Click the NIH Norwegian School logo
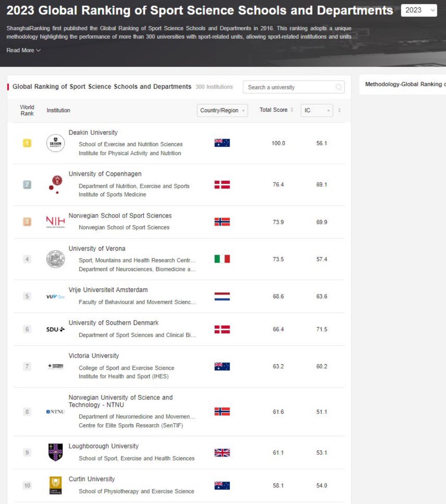The width and height of the screenshot is (446, 504). coord(55,222)
